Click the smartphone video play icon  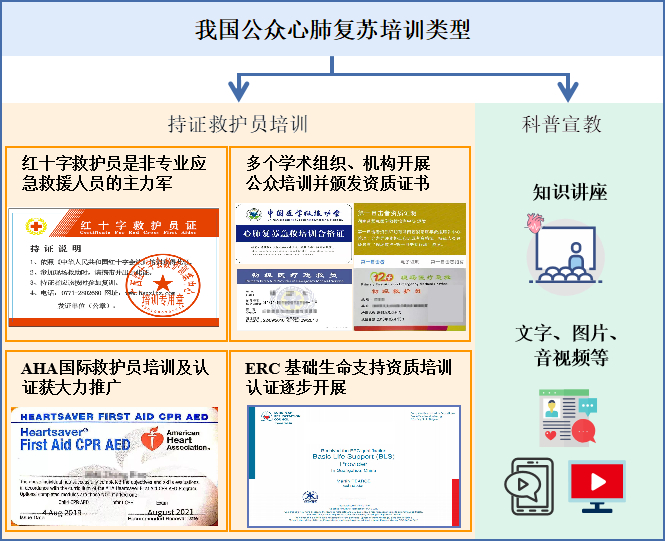[529, 485]
